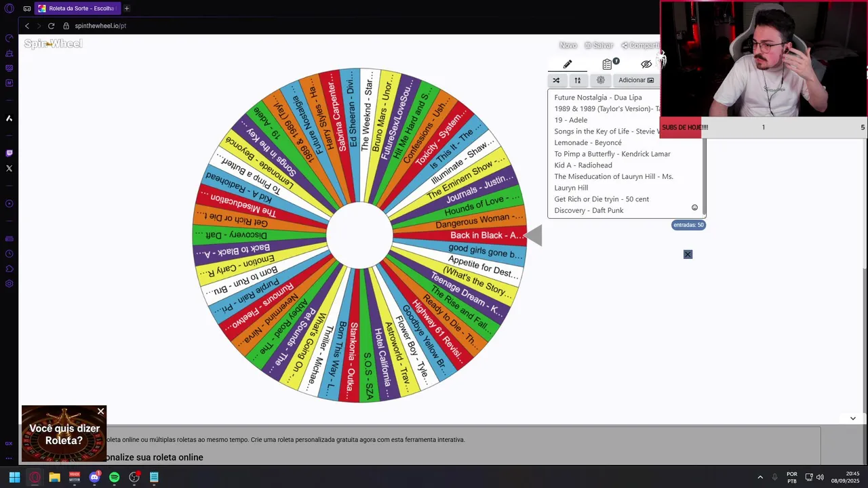Open X (Twitter) panel in sidebar
This screenshot has width=868, height=488.
tap(9, 168)
